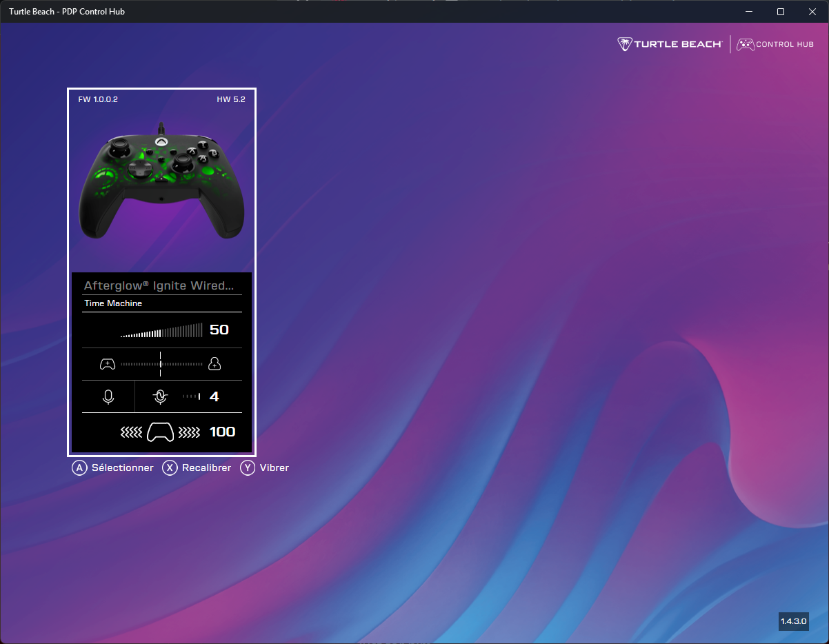The height and width of the screenshot is (644, 829).
Task: Open the FW 1.0.0.2 firmware info
Action: [x=97, y=99]
